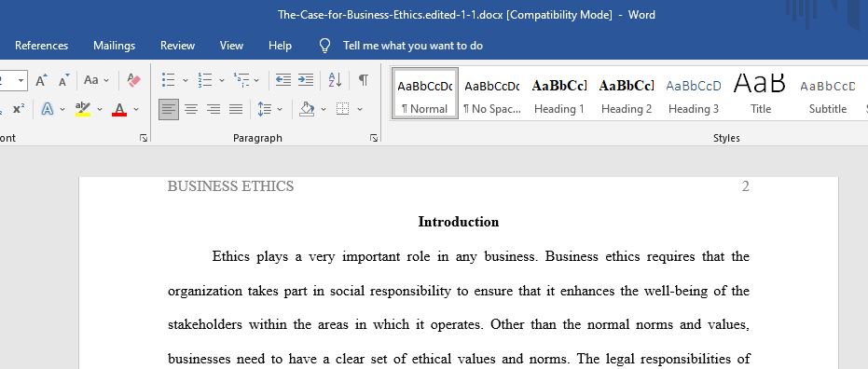868x369 pixels.
Task: Toggle Align Left paragraph alignment
Action: pos(168,109)
